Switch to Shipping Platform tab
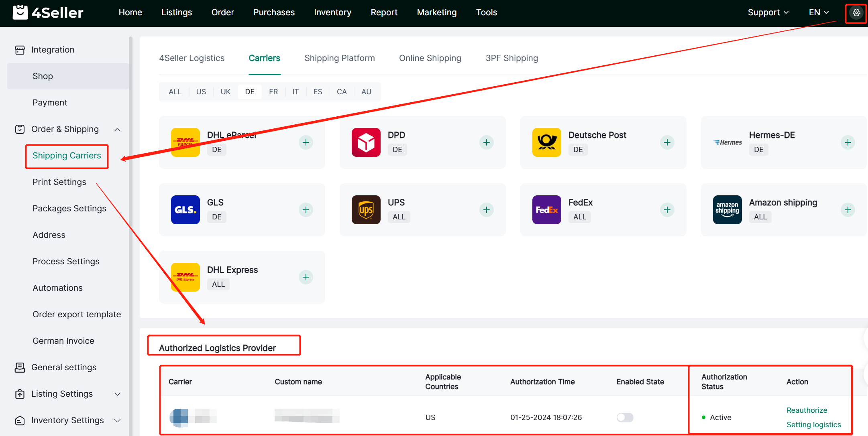Screen dimensions: 868x436 point(339,58)
